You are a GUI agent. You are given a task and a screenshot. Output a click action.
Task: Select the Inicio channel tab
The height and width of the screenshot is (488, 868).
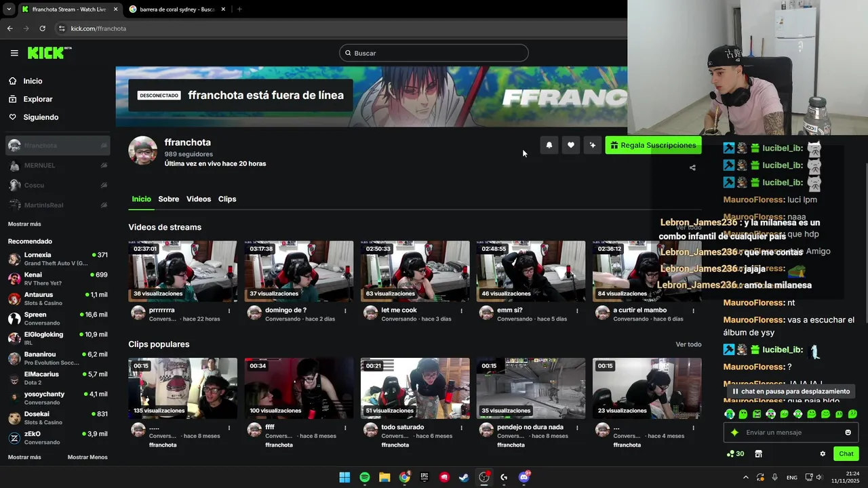pos(141,199)
